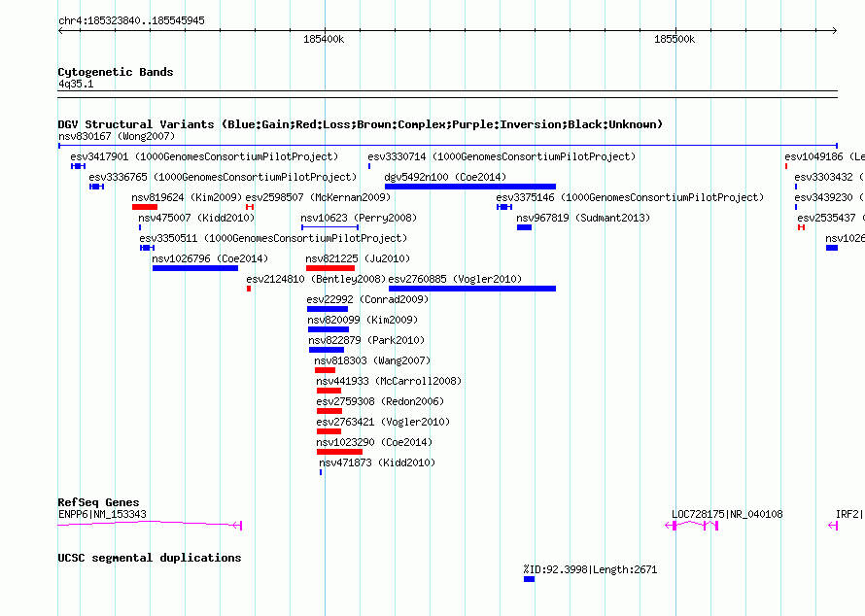Open variant esv3303432 label
Image resolution: width=865 pixels, height=616 pixels.
pos(829,177)
